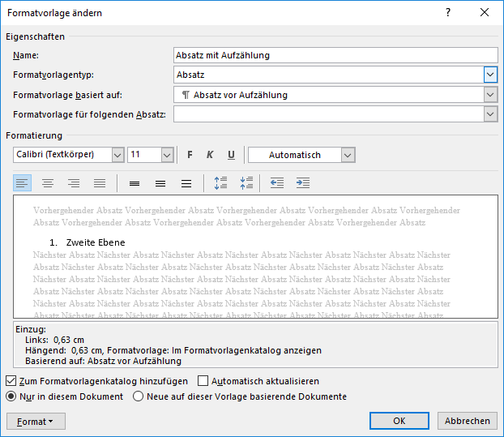Open the font name Calibri dropdown
504x437 pixels.
point(117,155)
